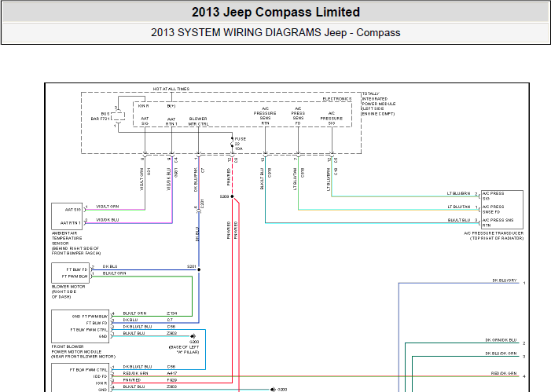Click the 'RED/DK GRN' wire label at right
The height and width of the screenshot is (392, 551).
click(504, 373)
